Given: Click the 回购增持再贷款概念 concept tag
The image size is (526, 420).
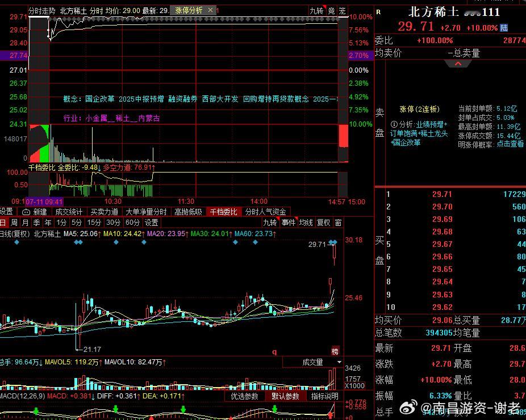Looking at the screenshot, I should tap(275, 99).
